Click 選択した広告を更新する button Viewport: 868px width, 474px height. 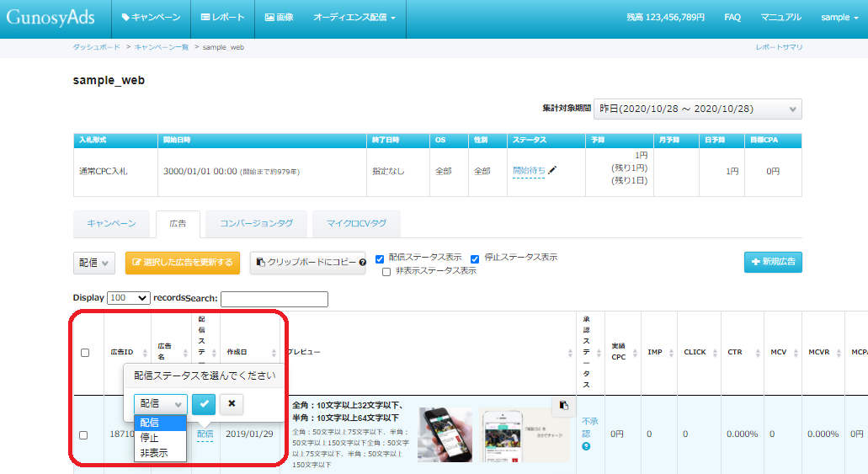[x=183, y=263]
